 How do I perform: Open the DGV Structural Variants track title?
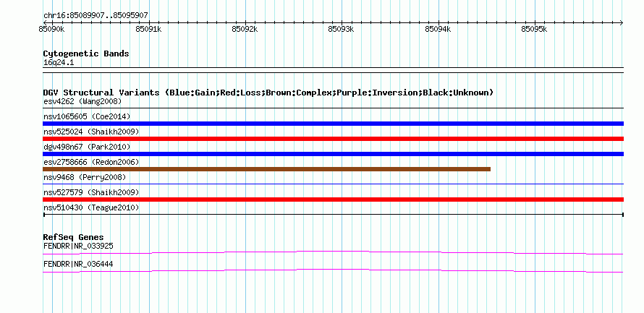268,93
